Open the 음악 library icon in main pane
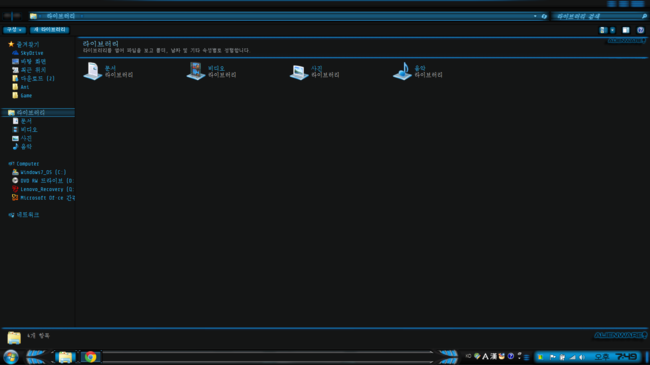The width and height of the screenshot is (650, 365). click(402, 71)
